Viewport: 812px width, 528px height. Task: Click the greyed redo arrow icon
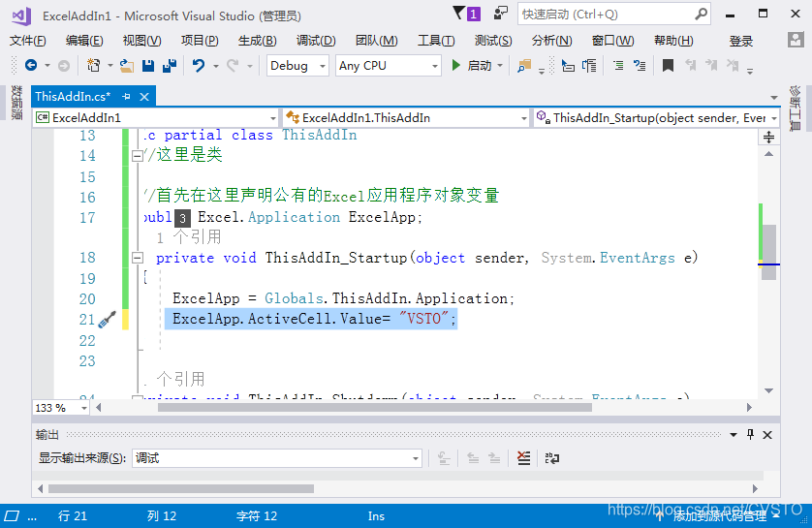(x=233, y=65)
